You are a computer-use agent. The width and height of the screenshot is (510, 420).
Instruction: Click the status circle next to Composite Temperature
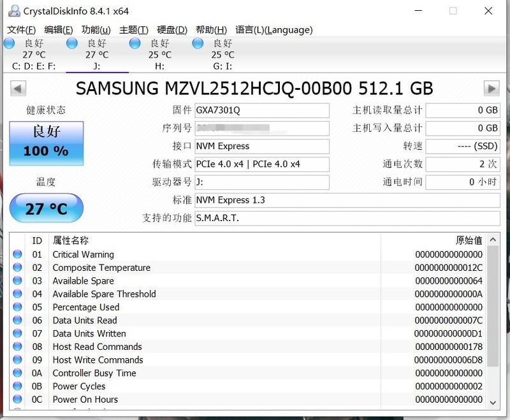click(x=18, y=268)
